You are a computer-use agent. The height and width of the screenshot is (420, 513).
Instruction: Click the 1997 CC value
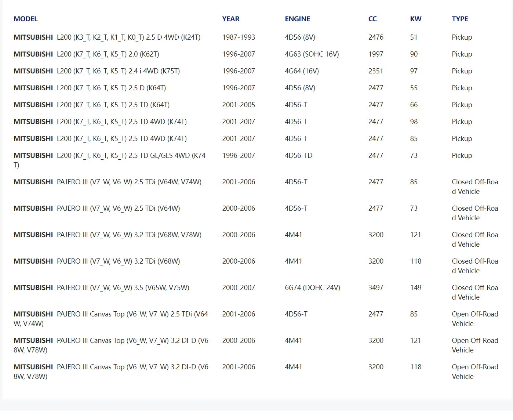tap(376, 54)
